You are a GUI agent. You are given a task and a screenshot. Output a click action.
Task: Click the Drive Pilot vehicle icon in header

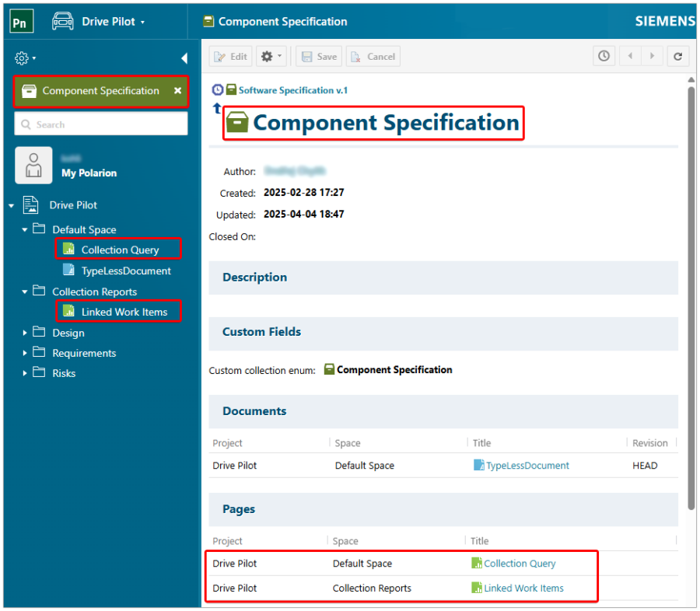coord(61,21)
